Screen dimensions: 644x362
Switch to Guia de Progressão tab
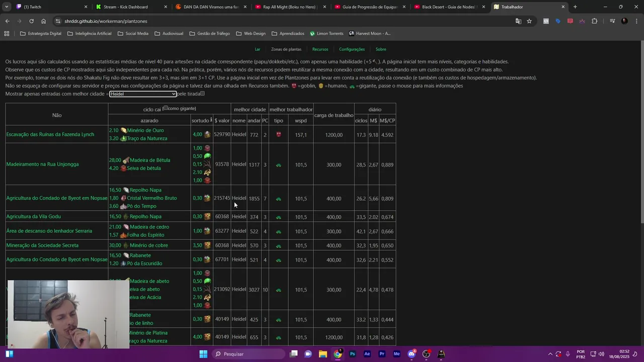coord(370,7)
